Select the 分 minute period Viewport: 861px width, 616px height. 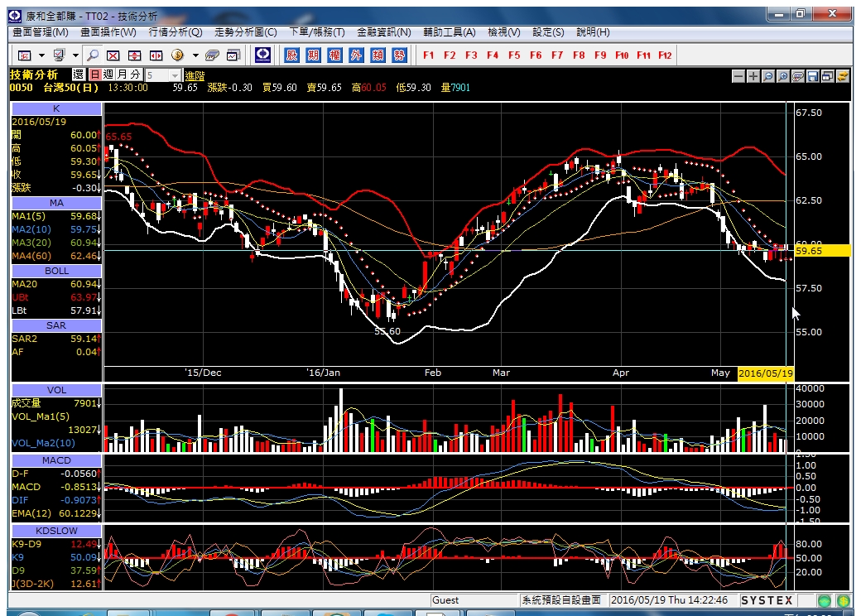pos(135,75)
